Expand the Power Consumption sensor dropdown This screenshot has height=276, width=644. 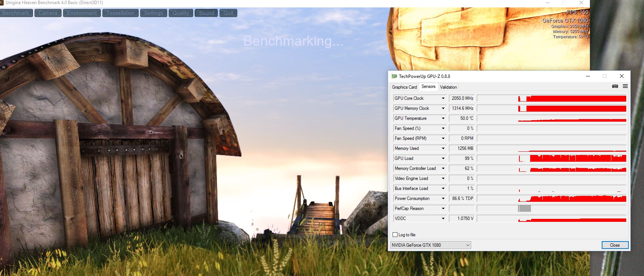tap(443, 198)
